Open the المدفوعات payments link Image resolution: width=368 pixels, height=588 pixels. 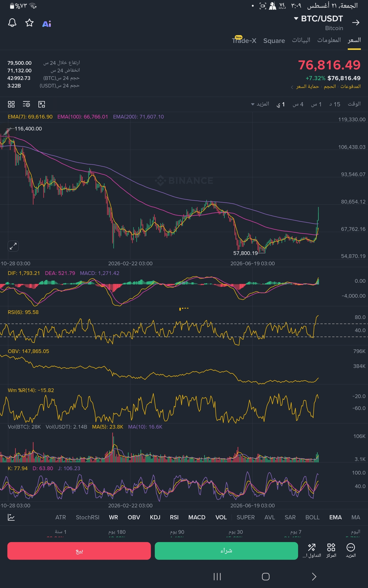pyautogui.click(x=351, y=86)
